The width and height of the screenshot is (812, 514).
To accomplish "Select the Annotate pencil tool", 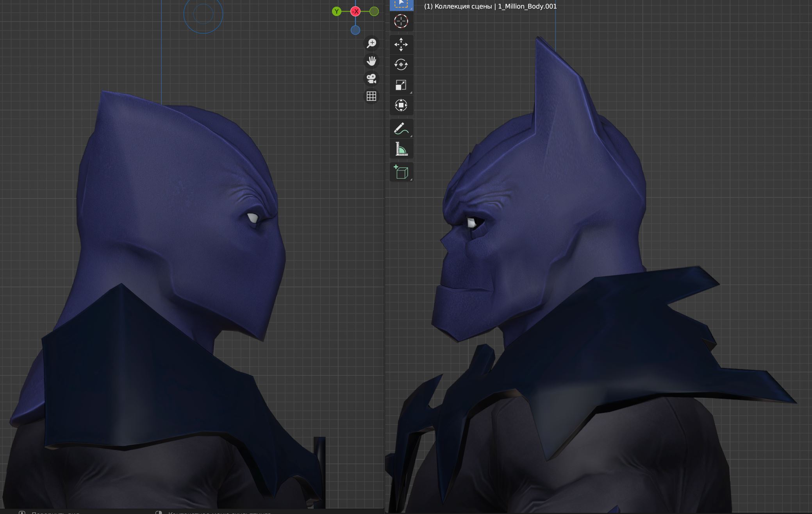I will [401, 129].
